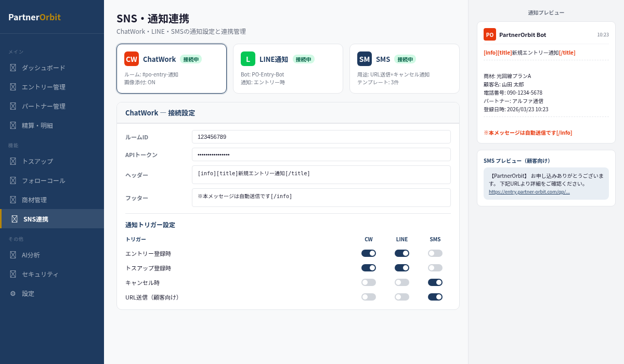Viewport: 624px width, 364px height.
Task: Click the PartnerOrbit Bot avatar icon
Action: [x=490, y=34]
